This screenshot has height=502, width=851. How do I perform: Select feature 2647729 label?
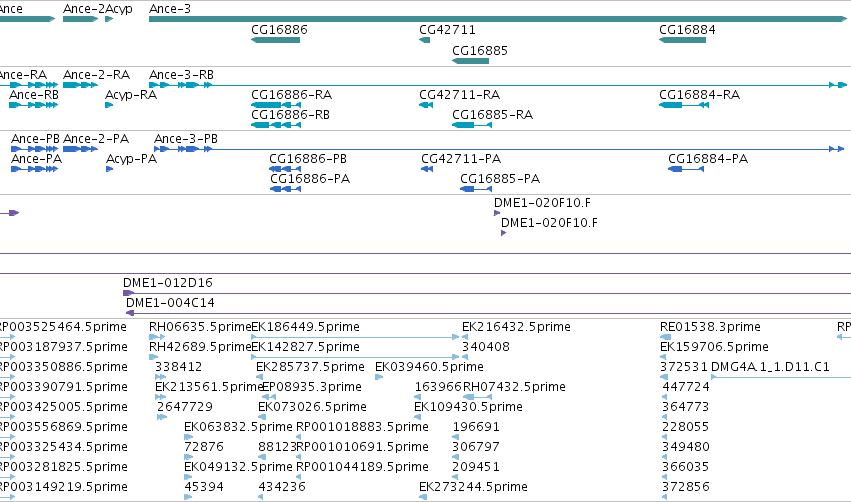click(x=185, y=407)
